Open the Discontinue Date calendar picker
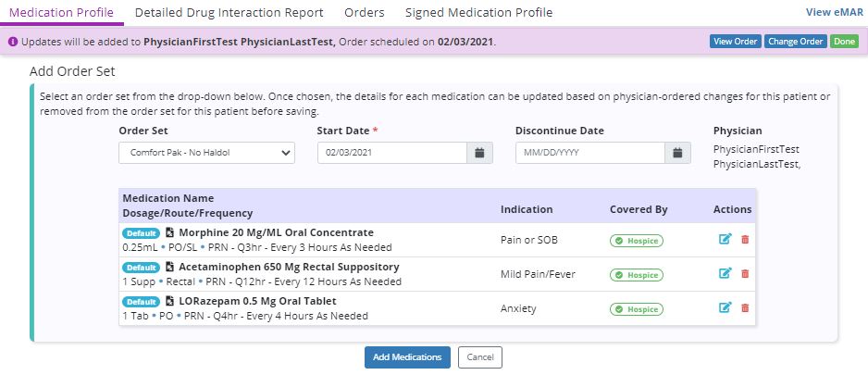 pyautogui.click(x=677, y=153)
